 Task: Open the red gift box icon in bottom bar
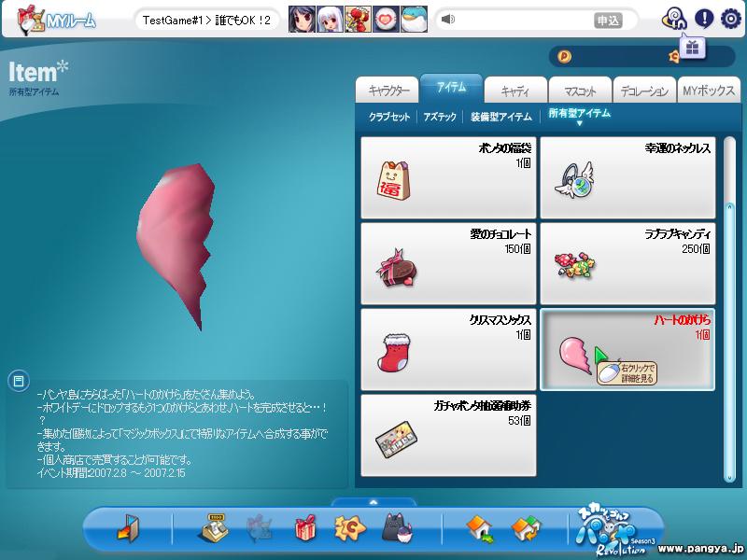305,527
